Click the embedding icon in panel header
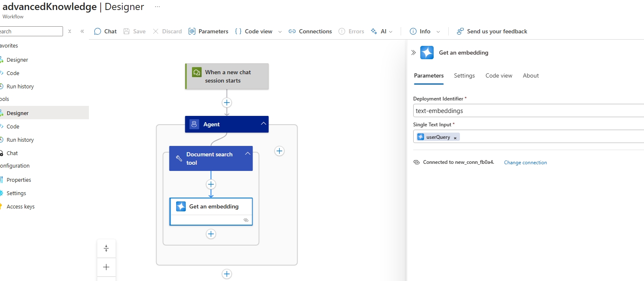 (x=427, y=53)
